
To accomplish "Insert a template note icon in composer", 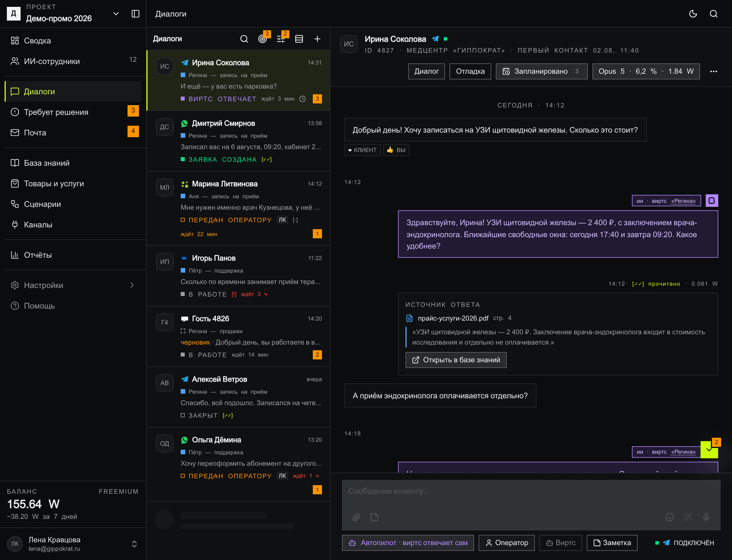I will (374, 517).
